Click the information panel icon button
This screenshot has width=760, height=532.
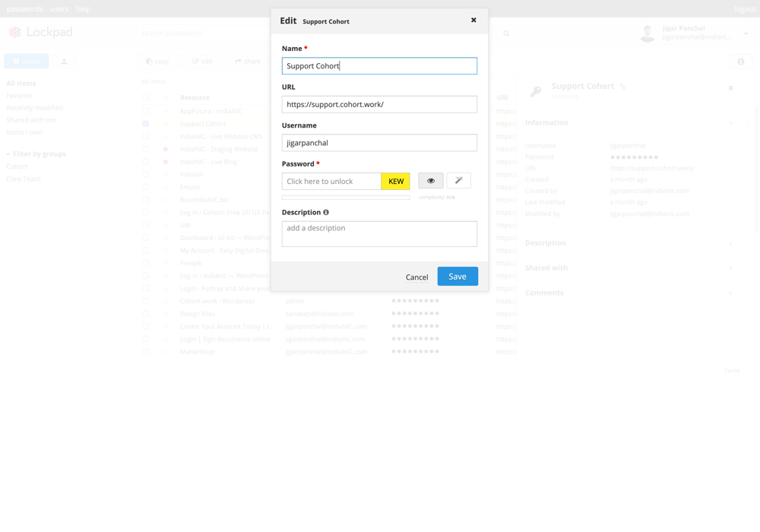click(740, 62)
